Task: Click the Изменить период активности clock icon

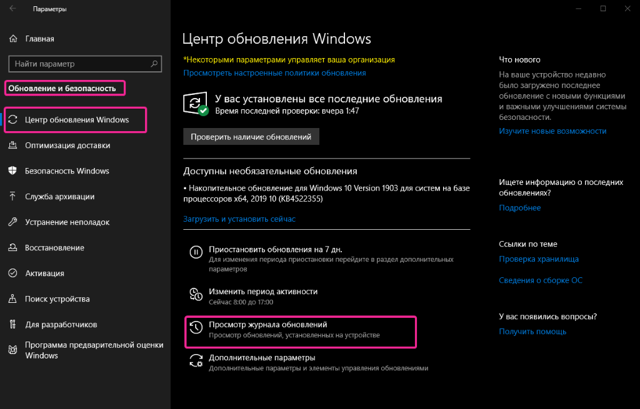Action: (196, 294)
